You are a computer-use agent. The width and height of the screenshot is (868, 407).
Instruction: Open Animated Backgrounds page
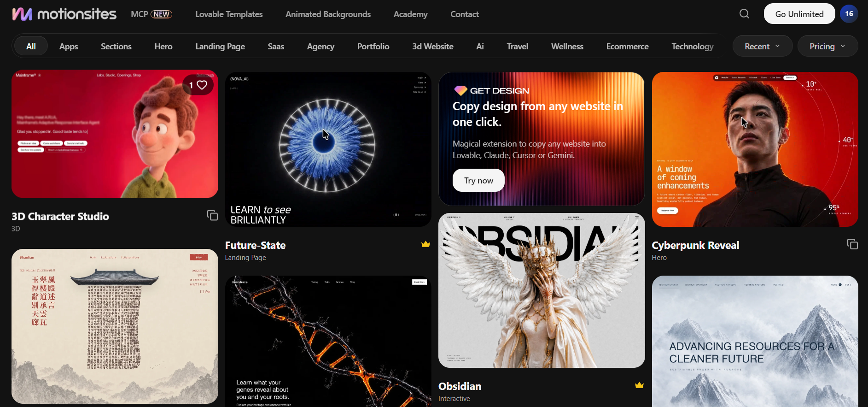click(x=328, y=14)
